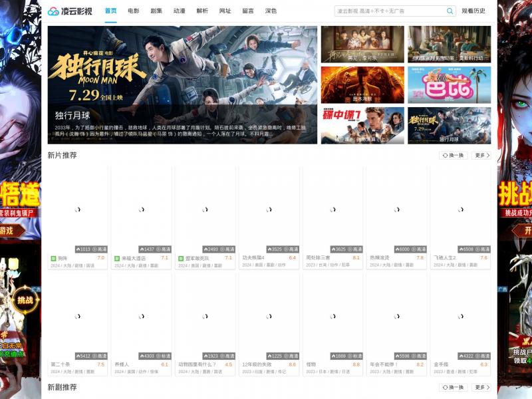Open the 来福大酒店 title link

[x=134, y=259]
